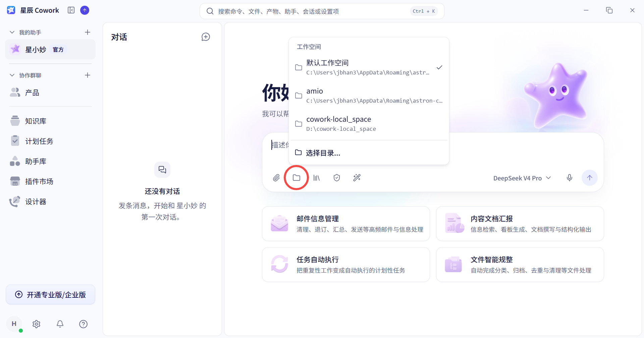Select the cowork-local_space workspace

pyautogui.click(x=369, y=124)
